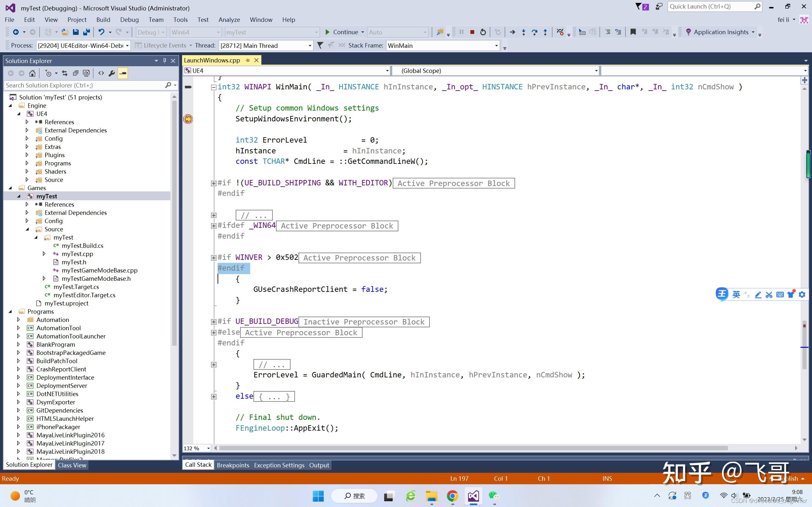This screenshot has height=507, width=812.
Task: Open the Thread dropdown list
Action: click(x=310, y=46)
